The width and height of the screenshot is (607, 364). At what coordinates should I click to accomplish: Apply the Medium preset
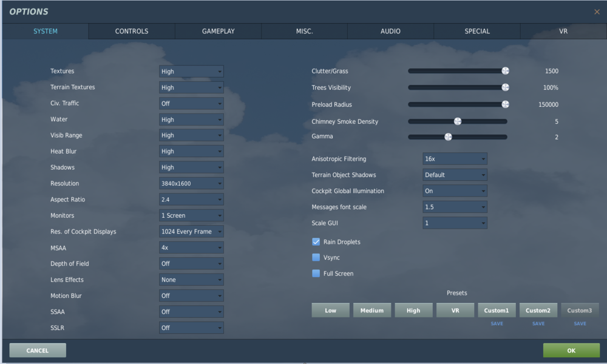372,310
